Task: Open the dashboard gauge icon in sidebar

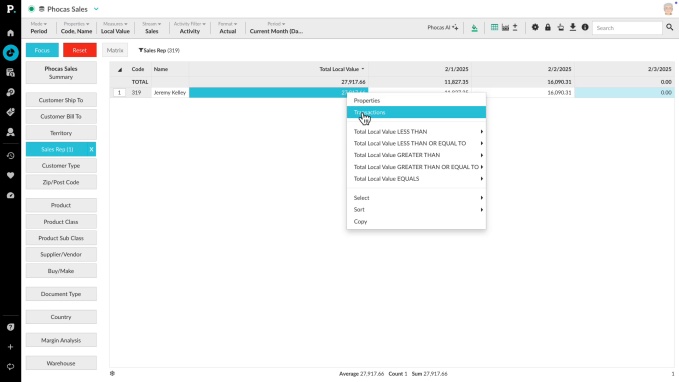Action: click(x=10, y=195)
